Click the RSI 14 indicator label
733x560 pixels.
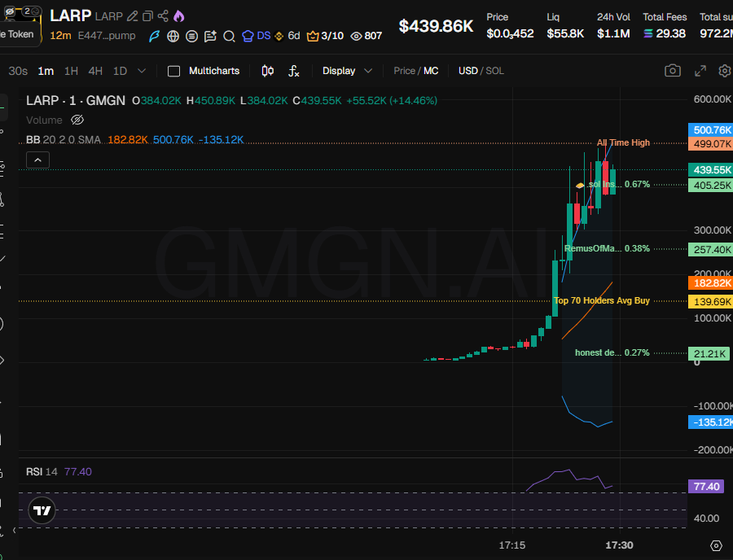click(x=42, y=472)
